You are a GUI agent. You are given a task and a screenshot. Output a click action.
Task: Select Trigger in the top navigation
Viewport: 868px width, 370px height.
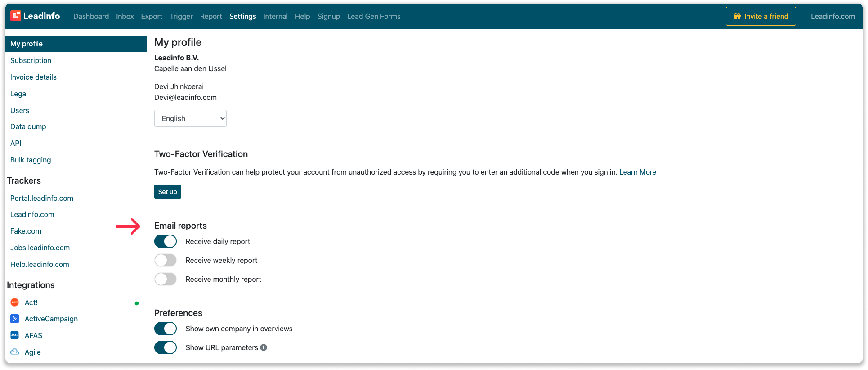click(x=181, y=16)
